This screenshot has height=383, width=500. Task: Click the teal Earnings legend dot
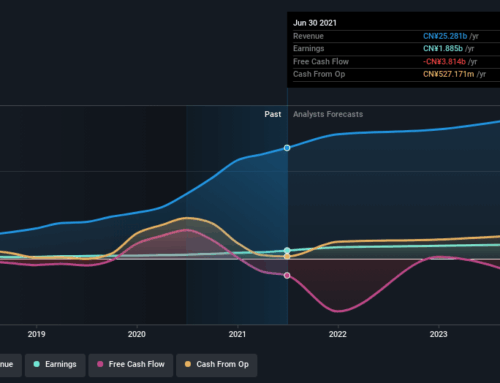[x=37, y=364]
